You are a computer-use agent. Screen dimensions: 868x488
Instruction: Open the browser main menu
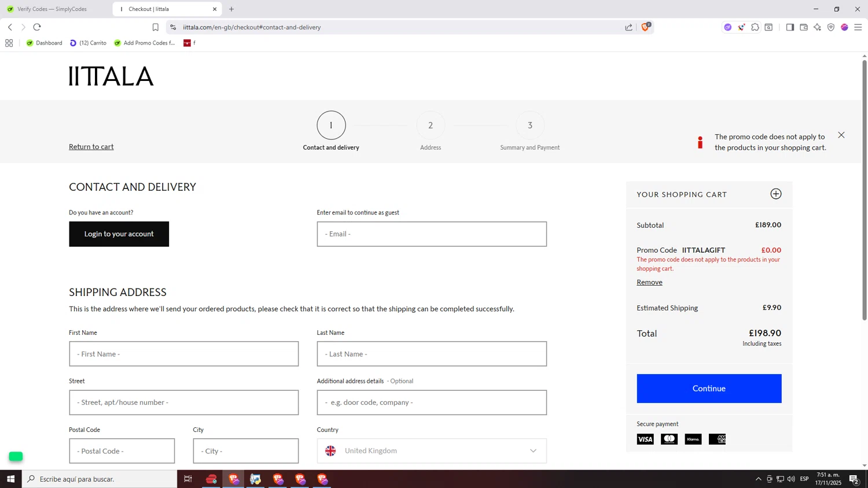click(x=858, y=27)
